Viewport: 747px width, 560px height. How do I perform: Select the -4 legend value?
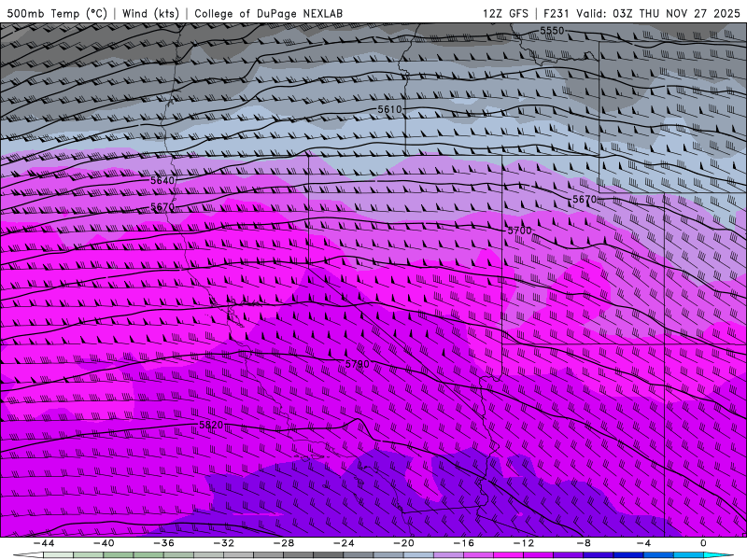[644, 543]
